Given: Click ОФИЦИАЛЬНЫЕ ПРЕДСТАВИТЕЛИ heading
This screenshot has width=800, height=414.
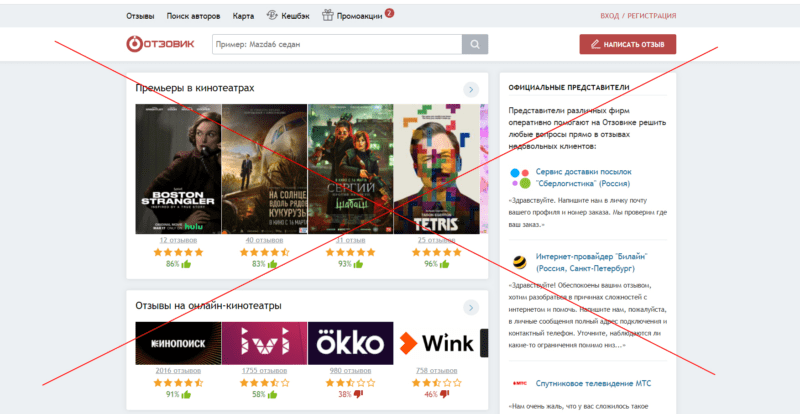Looking at the screenshot, I should 569,88.
